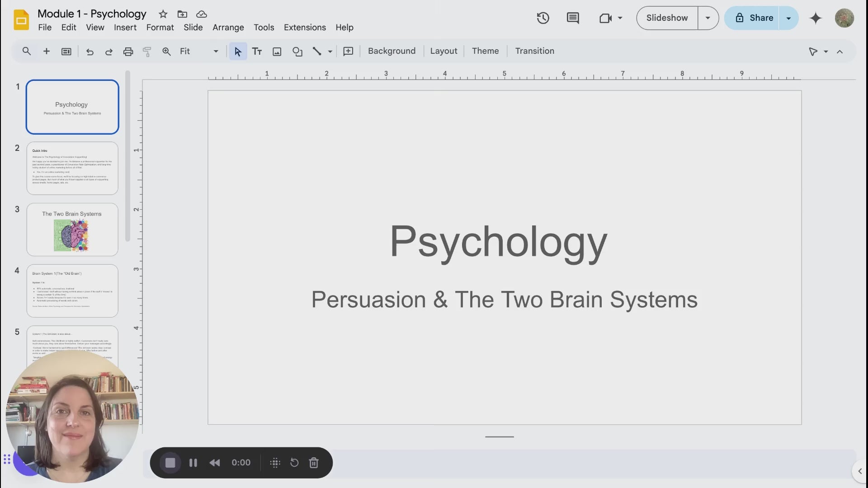Click the paint format roller icon

[147, 52]
